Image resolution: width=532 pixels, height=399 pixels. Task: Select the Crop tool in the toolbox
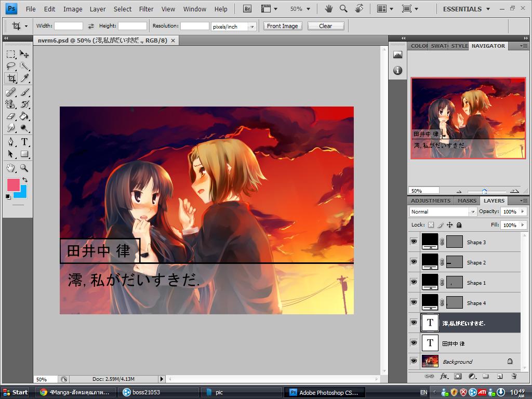click(11, 78)
